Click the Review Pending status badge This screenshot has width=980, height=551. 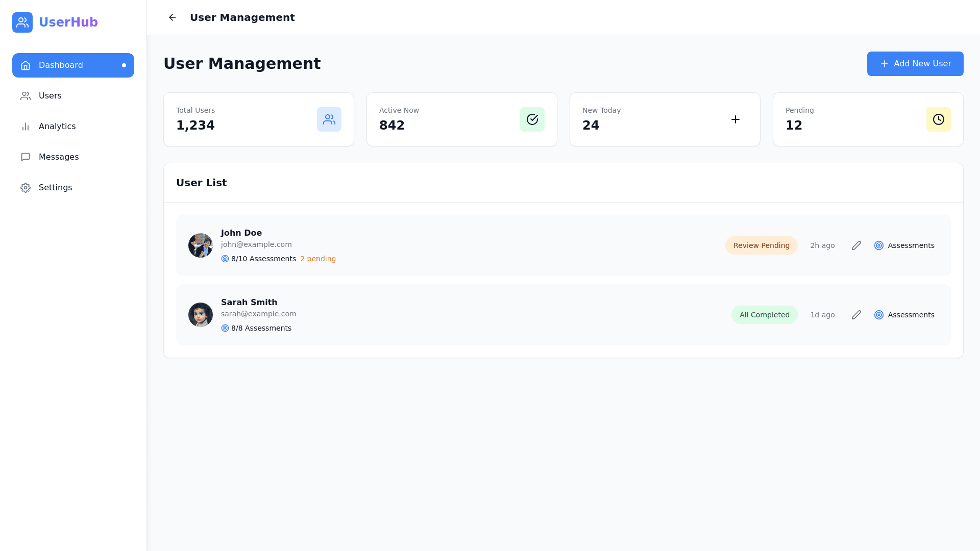(761, 245)
